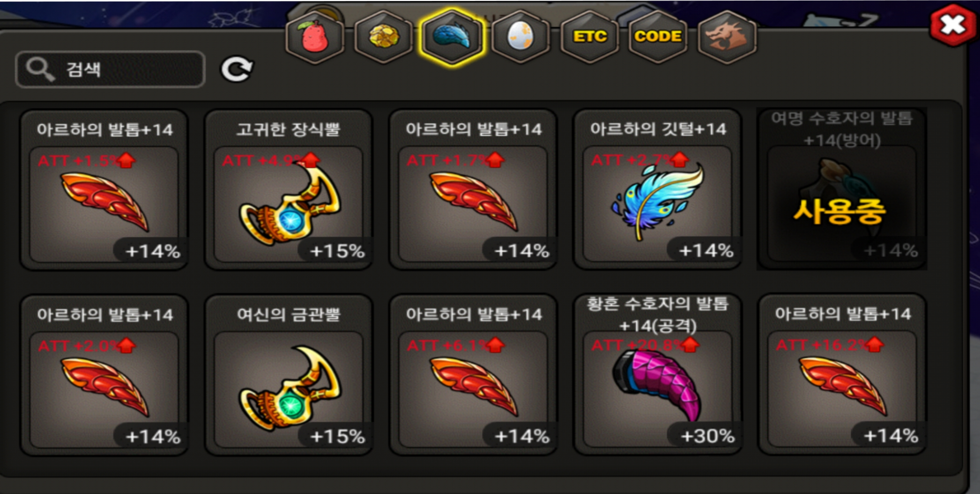Click the 검색 search input field

point(110,69)
